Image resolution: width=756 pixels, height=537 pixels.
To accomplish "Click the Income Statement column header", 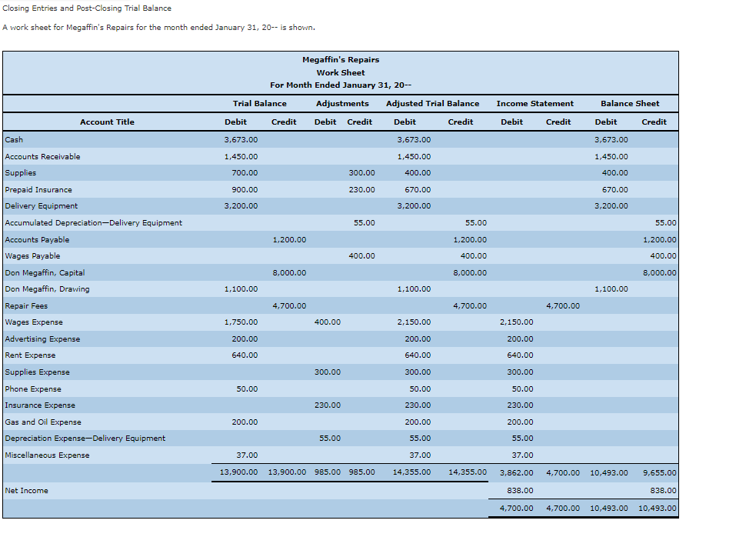I will pos(535,103).
